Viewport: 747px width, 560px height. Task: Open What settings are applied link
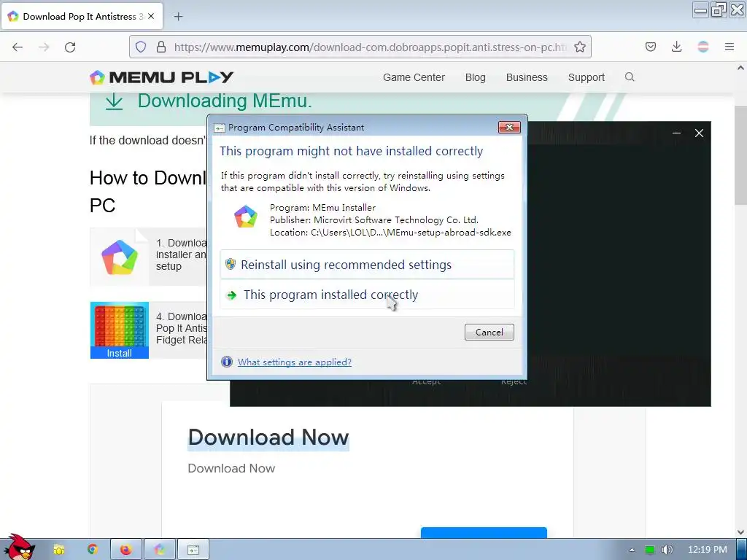(295, 362)
